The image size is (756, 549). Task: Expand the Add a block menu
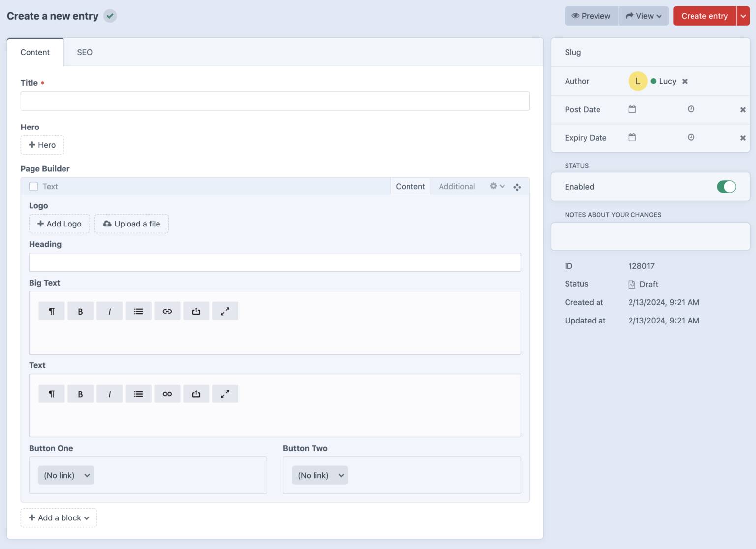(59, 518)
